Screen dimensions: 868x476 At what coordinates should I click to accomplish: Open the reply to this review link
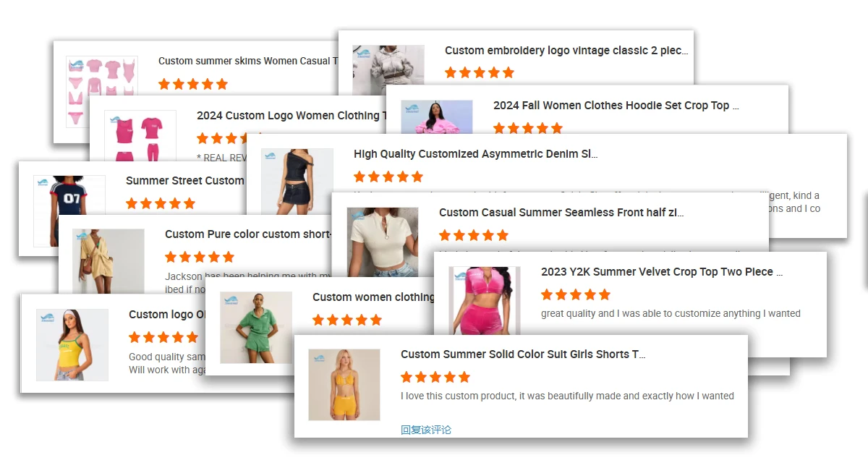[x=426, y=430]
